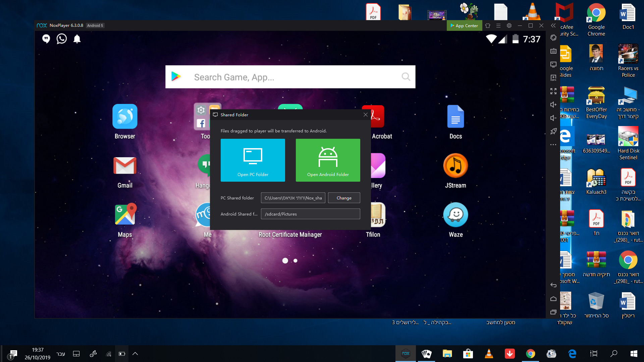
Task: Expand more tools with three-dots icon
Action: (553, 145)
